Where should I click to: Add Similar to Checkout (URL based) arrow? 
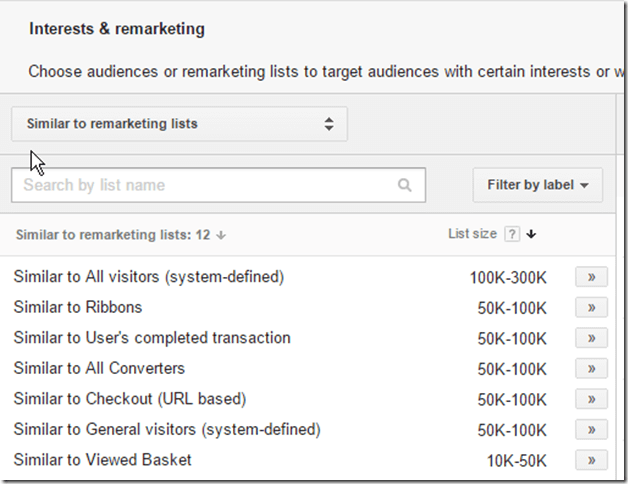tap(591, 399)
